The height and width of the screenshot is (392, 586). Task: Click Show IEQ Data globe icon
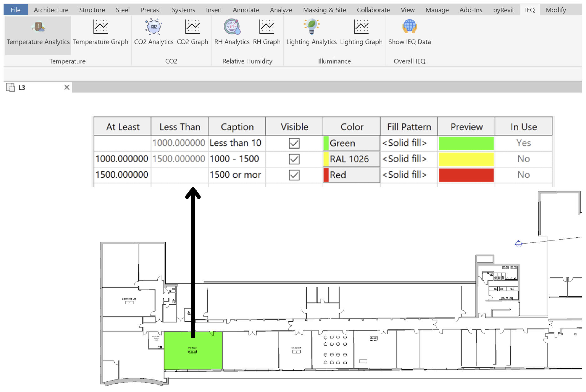pos(409,26)
